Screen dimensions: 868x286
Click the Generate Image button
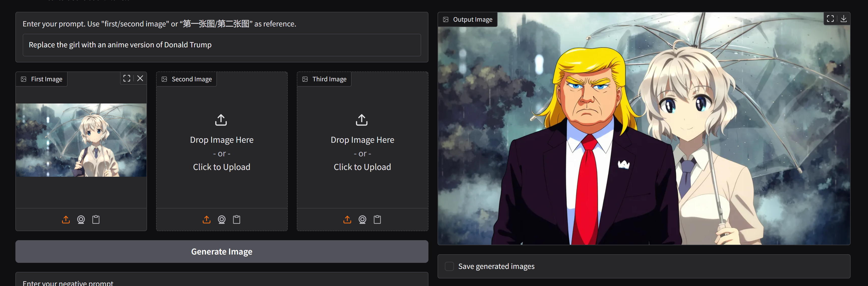point(222,252)
